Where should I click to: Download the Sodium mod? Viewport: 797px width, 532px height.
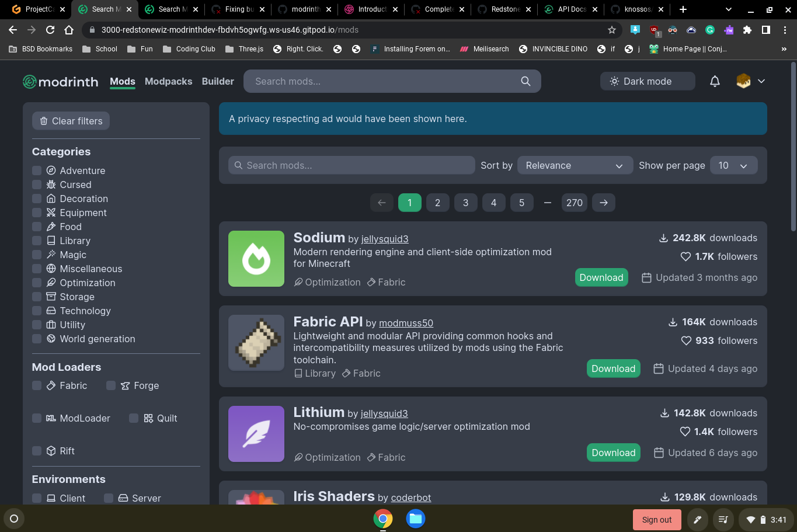coord(601,277)
